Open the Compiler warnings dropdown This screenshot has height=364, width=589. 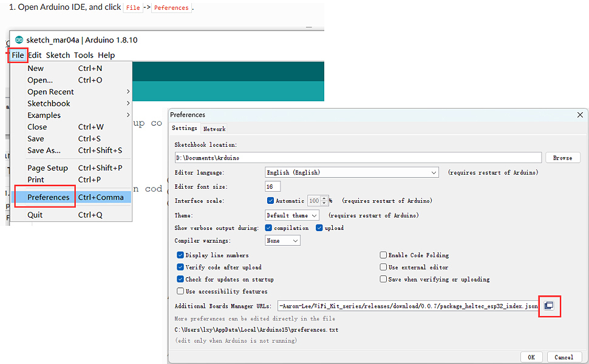tap(283, 241)
